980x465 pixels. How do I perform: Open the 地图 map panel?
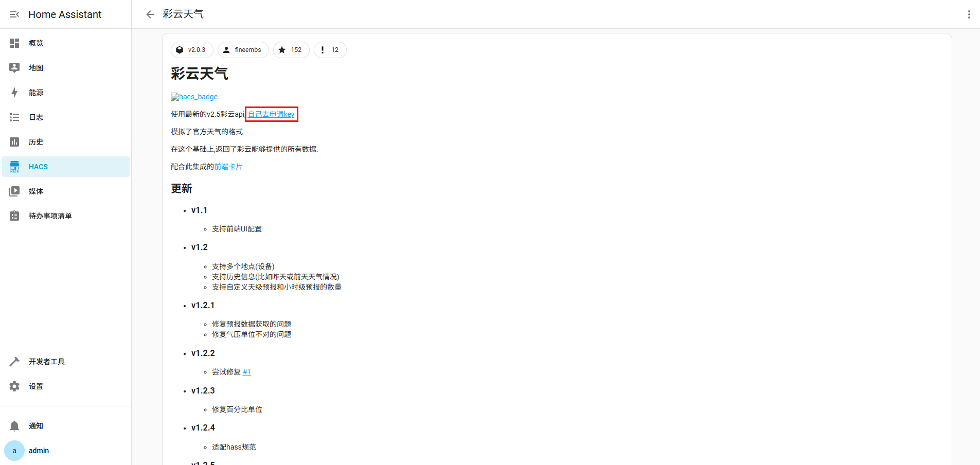point(36,67)
